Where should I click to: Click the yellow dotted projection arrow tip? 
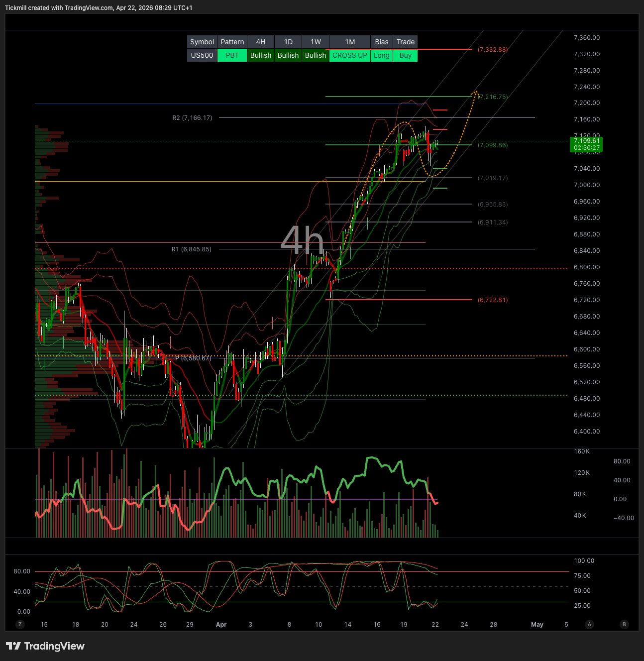pos(476,92)
